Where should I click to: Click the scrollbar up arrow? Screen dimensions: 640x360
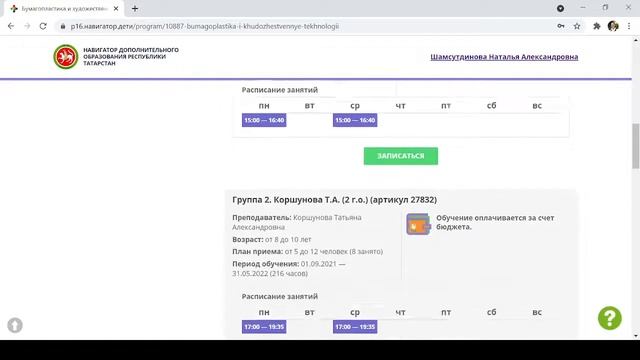pyautogui.click(x=636, y=40)
